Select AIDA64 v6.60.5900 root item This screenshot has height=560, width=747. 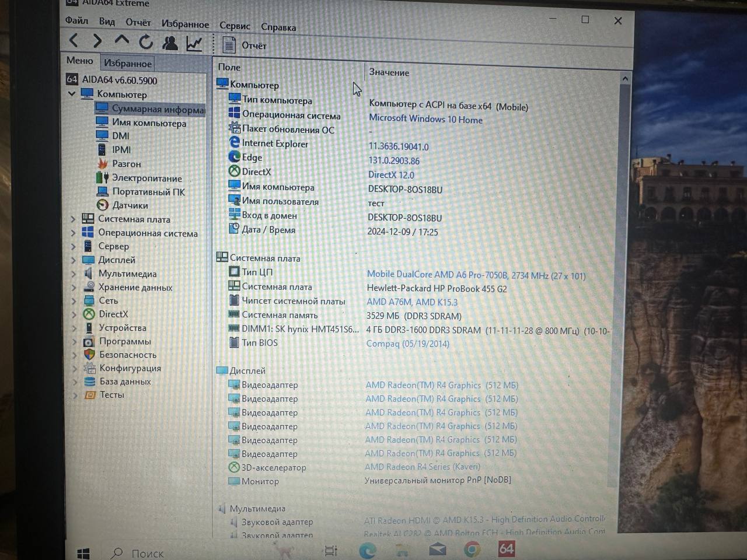pyautogui.click(x=111, y=80)
